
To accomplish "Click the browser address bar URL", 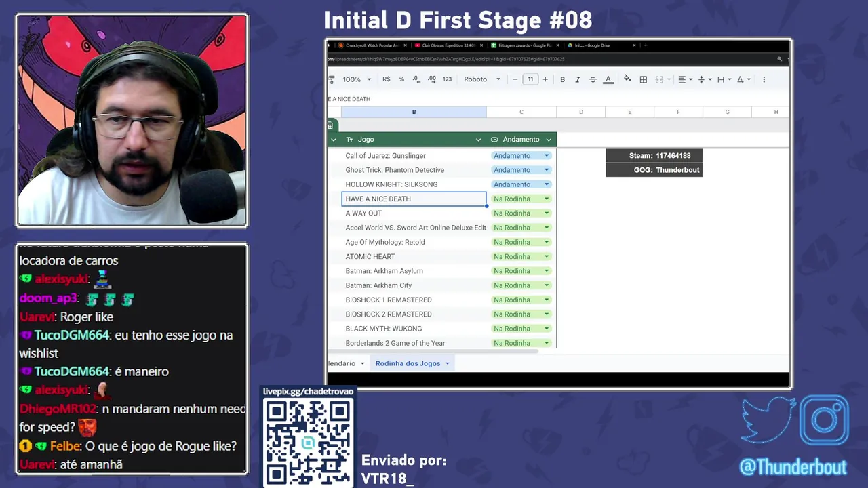I will 446,59.
